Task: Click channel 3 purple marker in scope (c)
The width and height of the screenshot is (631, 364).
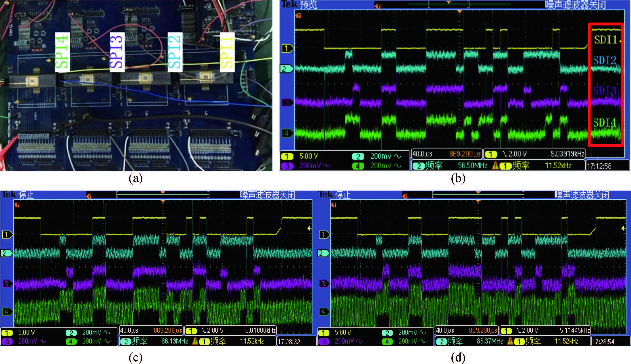Action: pos(7,284)
